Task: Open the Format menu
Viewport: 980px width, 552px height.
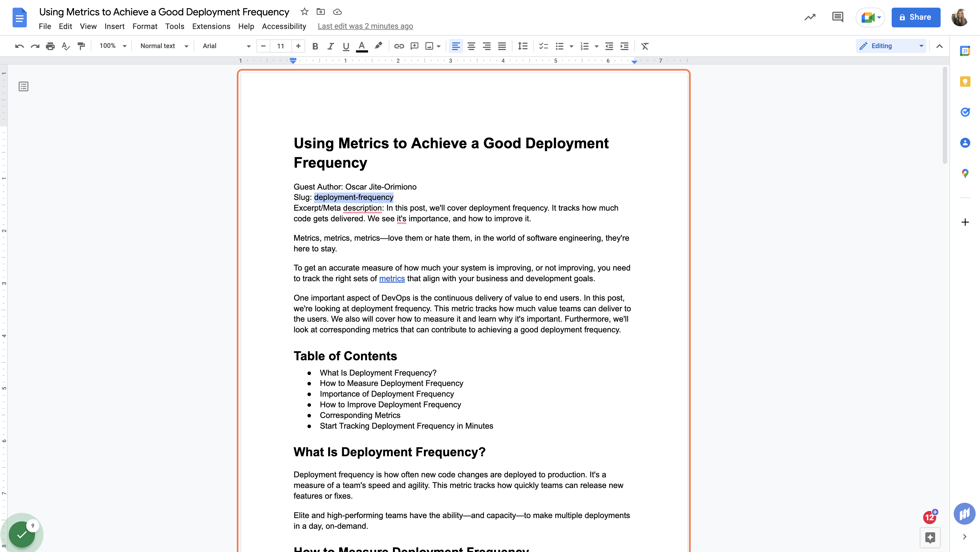Action: click(x=145, y=26)
